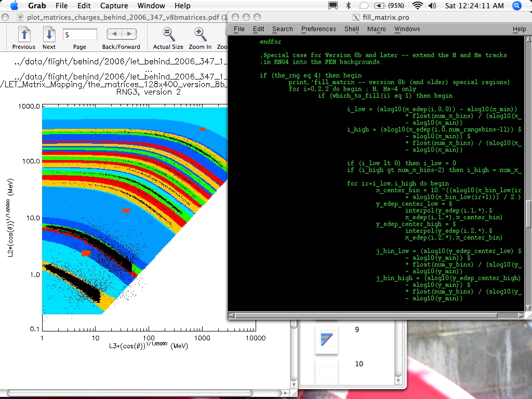Click the editor's vertical scrollbar thumb

pos(528,215)
